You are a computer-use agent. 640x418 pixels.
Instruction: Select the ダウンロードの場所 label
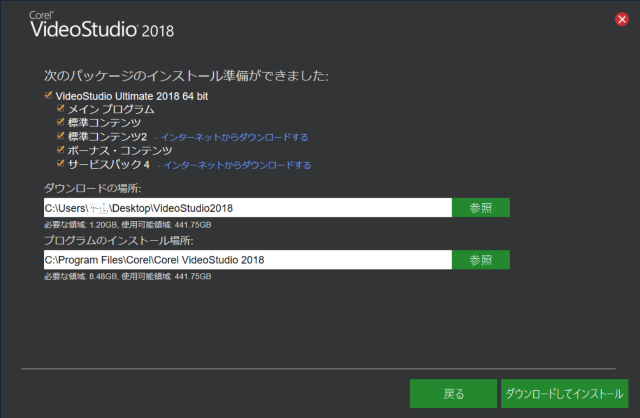click(x=92, y=188)
